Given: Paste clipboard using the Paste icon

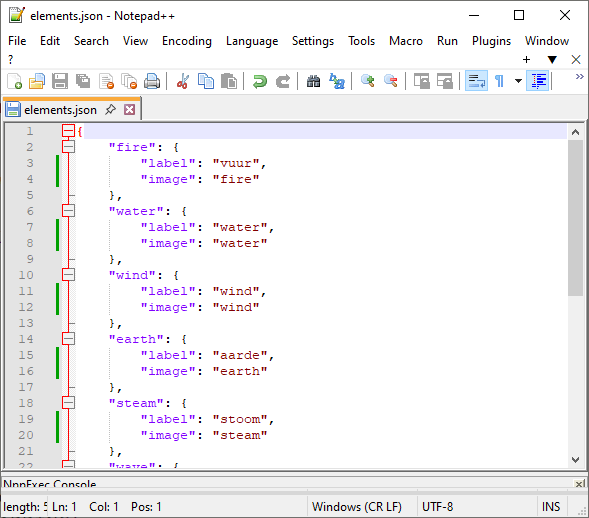Looking at the screenshot, I should (229, 81).
